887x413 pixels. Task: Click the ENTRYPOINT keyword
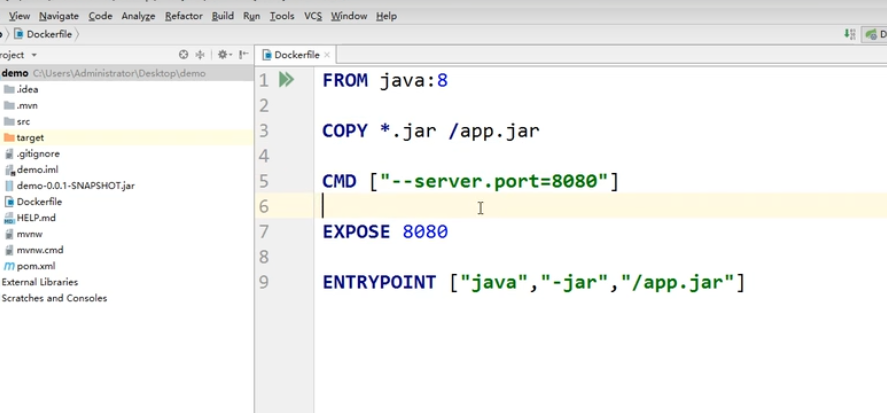(379, 282)
